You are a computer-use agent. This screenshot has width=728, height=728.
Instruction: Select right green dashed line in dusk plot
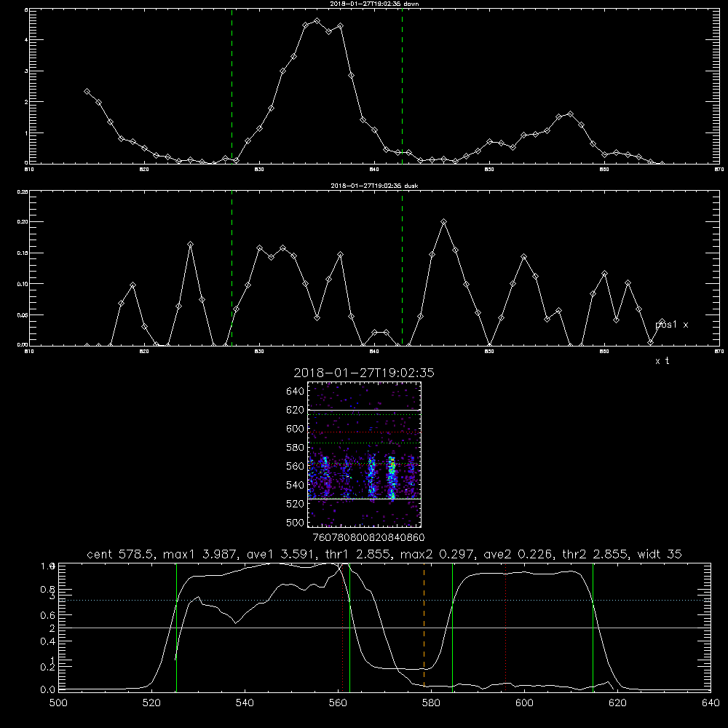click(402, 268)
